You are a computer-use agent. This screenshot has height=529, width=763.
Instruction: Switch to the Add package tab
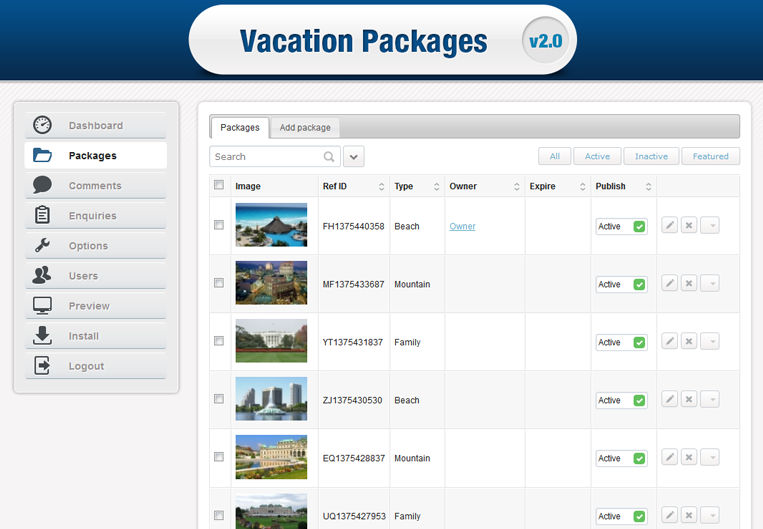pyautogui.click(x=305, y=128)
